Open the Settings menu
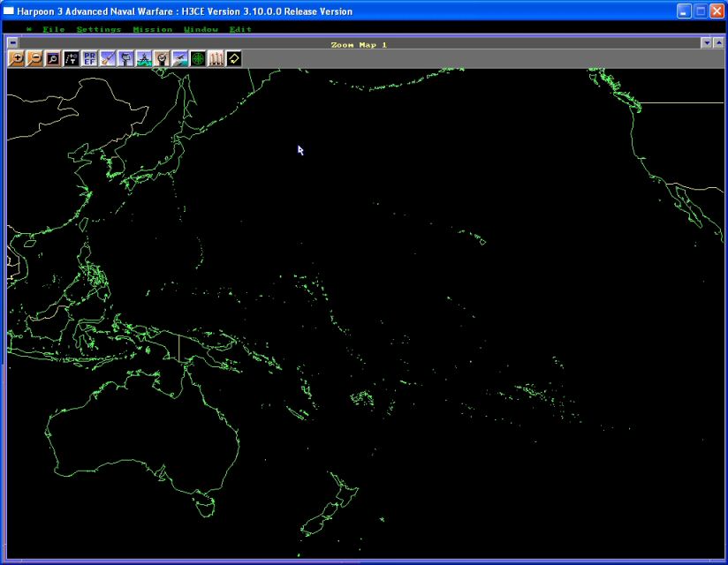The height and width of the screenshot is (565, 728). point(98,29)
